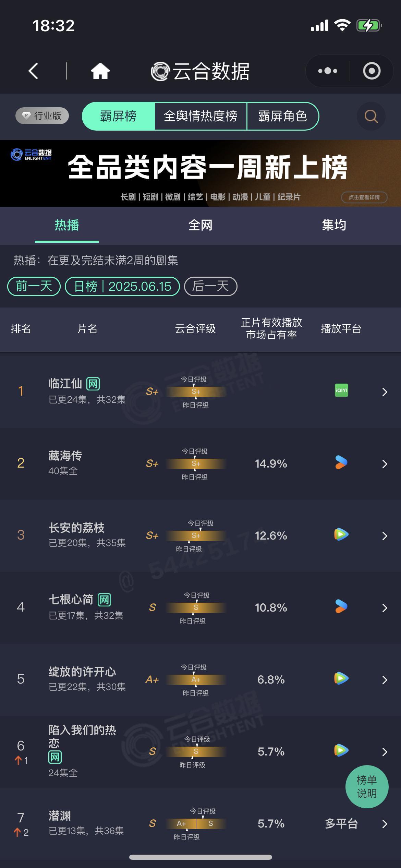
Task: Tap the 前一天 button
Action: pyautogui.click(x=34, y=286)
